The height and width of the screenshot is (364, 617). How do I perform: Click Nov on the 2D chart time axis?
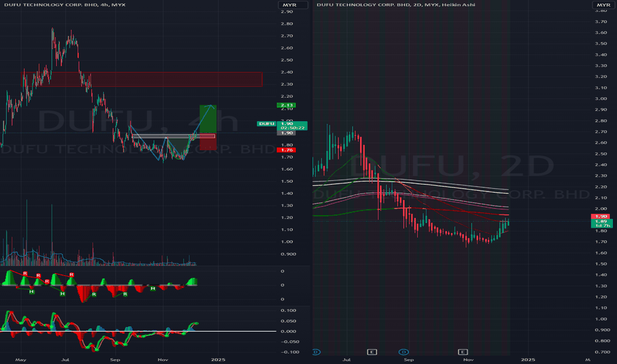click(x=468, y=359)
